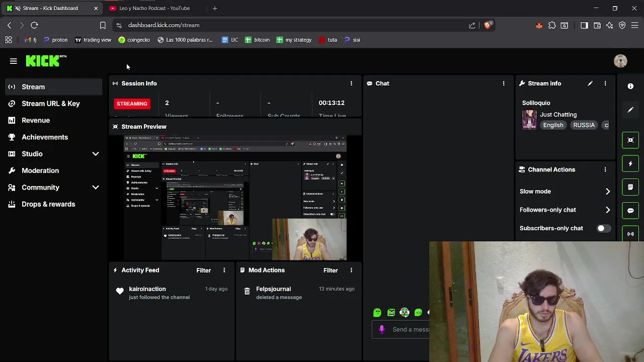
Task: Pick the fourth green smiling emote
Action: pos(418,313)
